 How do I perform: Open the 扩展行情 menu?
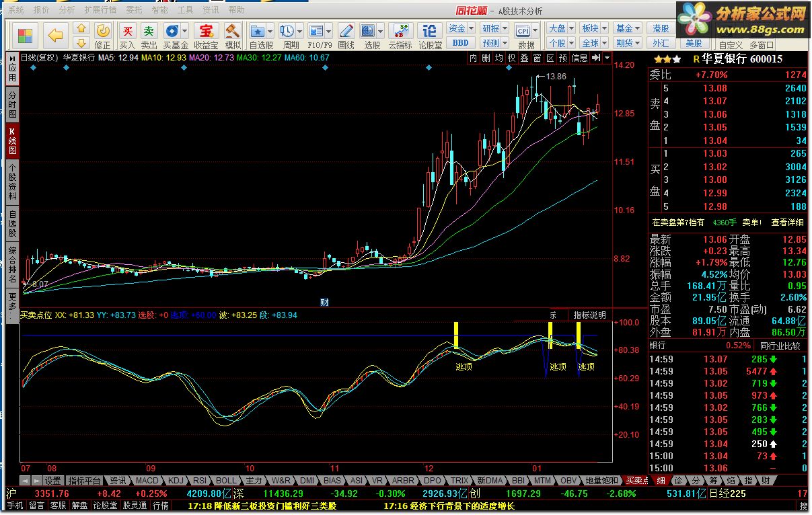pos(100,10)
